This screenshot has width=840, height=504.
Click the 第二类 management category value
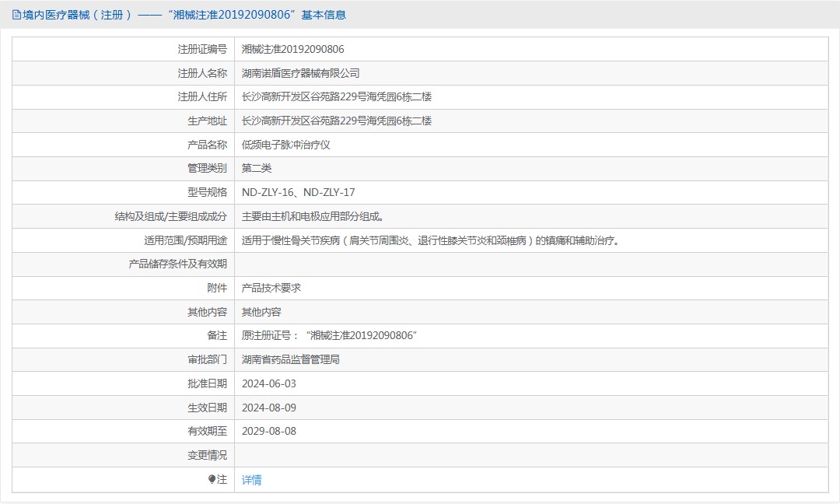click(x=257, y=168)
